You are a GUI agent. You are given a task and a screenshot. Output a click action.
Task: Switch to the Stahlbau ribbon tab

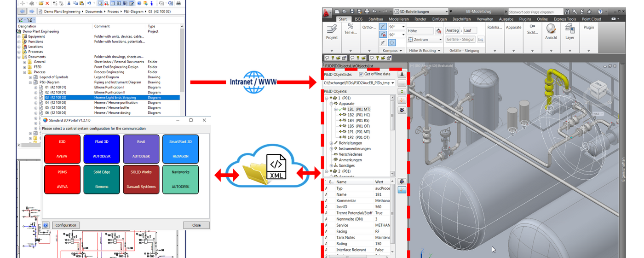coord(375,19)
